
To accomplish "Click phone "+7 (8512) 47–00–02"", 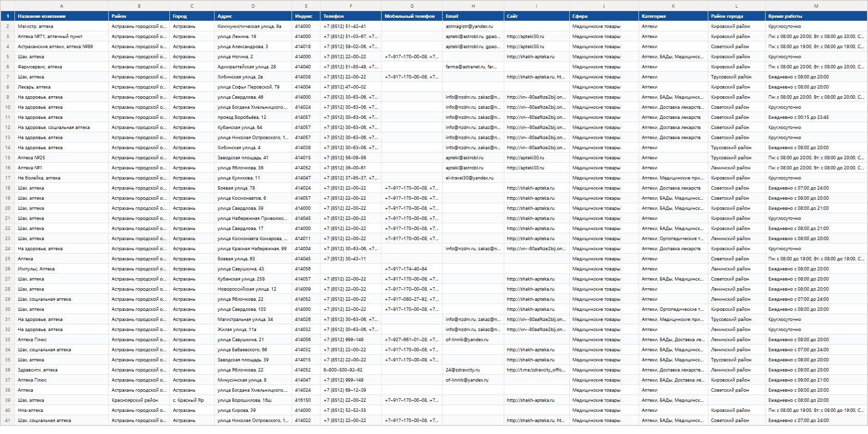I will (x=351, y=87).
